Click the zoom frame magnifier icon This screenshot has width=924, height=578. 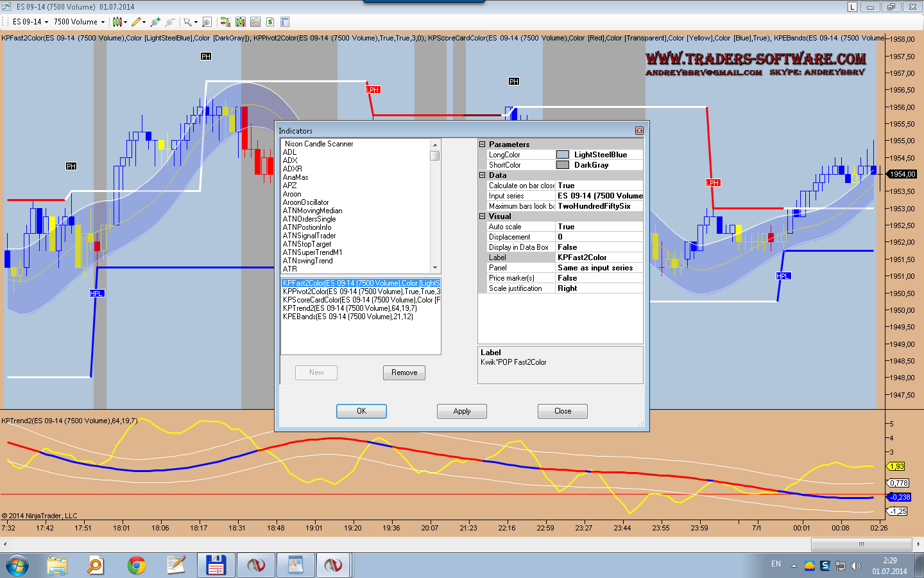point(207,22)
